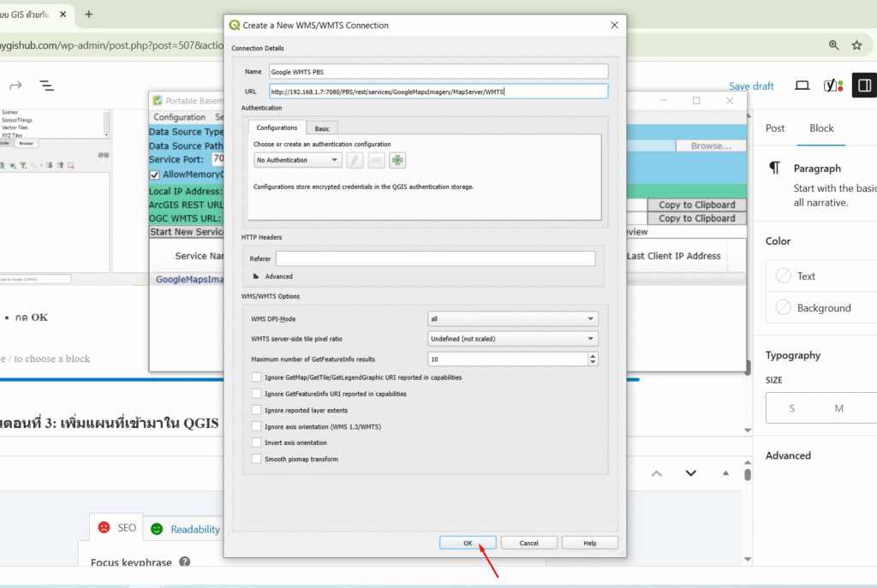Click the WordPress redo arrow icon
The height and width of the screenshot is (588, 877).
click(15, 86)
